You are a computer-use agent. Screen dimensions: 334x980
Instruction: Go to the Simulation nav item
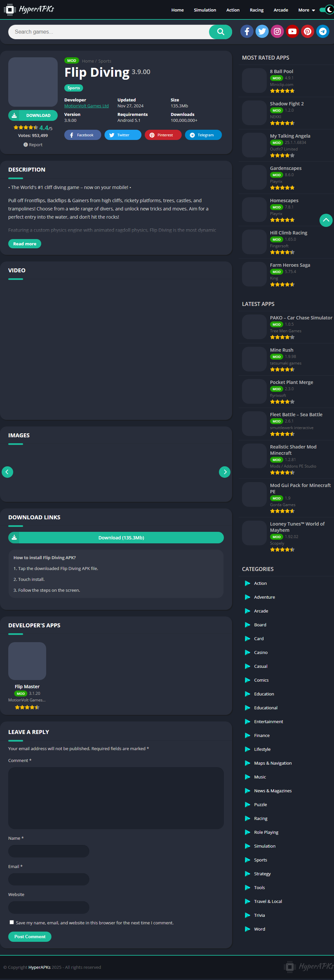click(x=204, y=10)
